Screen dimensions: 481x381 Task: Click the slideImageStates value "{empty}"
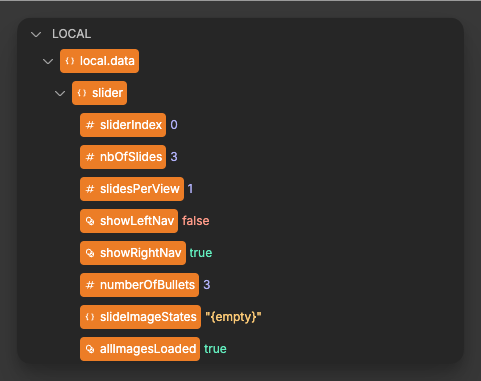click(x=233, y=317)
